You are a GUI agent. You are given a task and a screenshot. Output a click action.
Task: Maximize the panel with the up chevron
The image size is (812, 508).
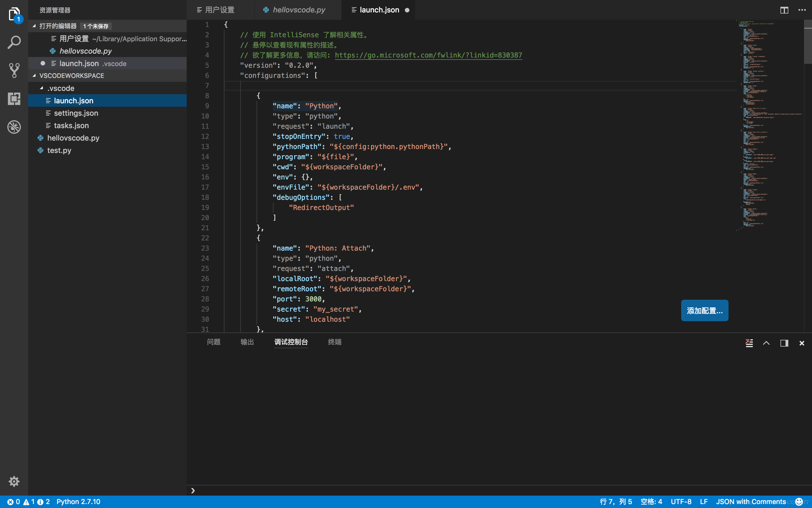766,343
